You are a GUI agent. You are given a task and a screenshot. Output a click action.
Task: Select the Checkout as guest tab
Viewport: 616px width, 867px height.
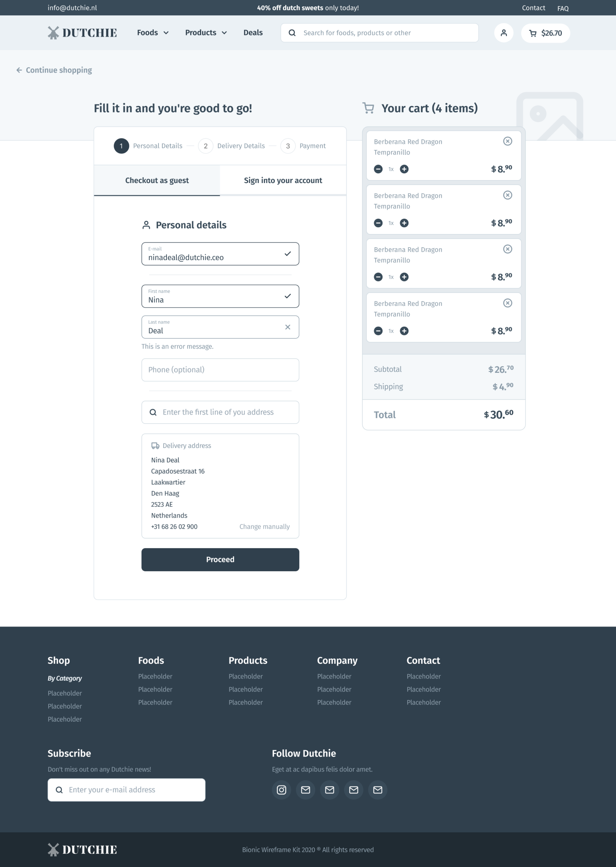pos(157,180)
